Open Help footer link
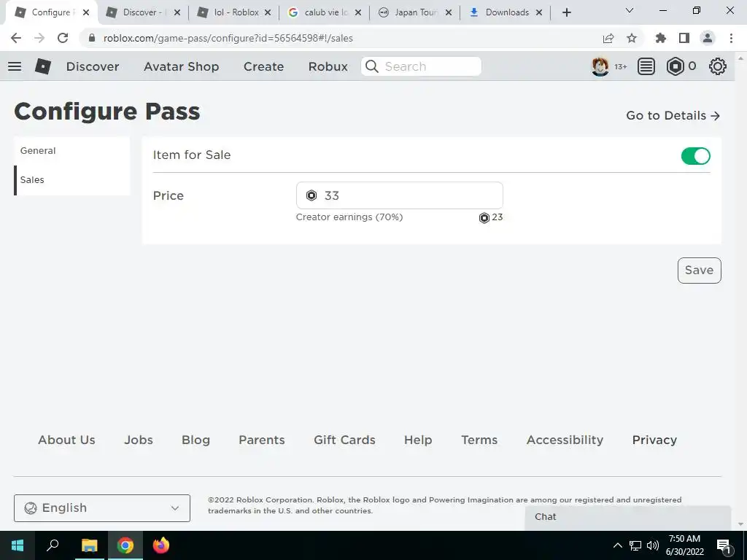 418,440
